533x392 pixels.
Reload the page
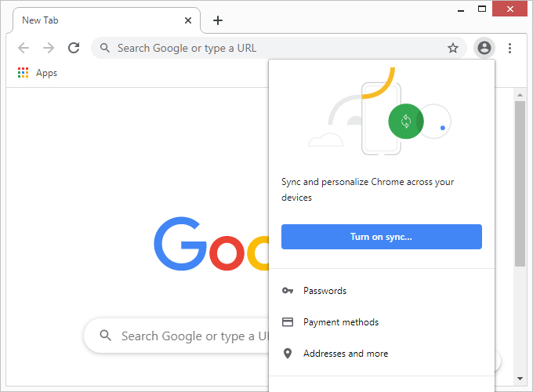pos(74,48)
